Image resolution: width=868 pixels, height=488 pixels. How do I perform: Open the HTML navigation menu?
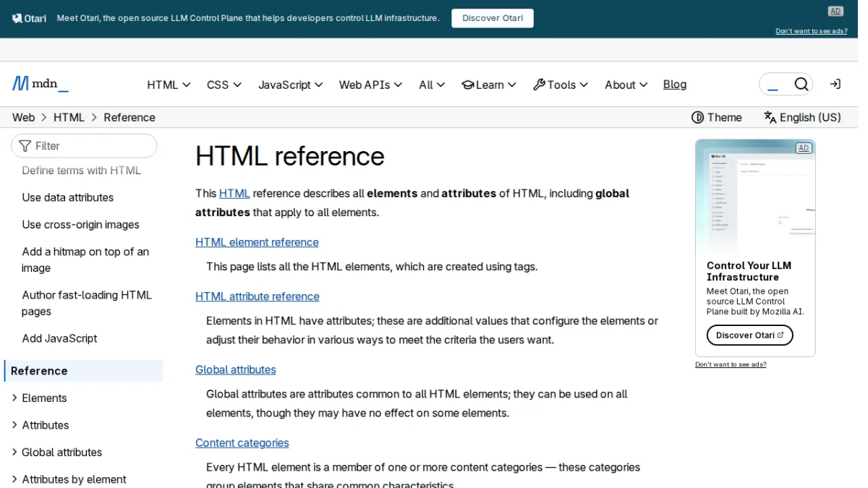tap(169, 85)
